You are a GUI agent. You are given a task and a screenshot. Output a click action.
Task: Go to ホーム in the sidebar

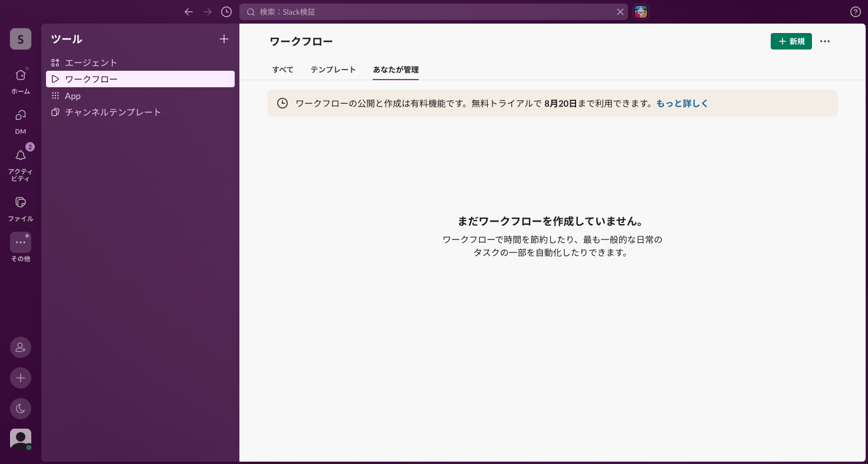[x=21, y=80]
